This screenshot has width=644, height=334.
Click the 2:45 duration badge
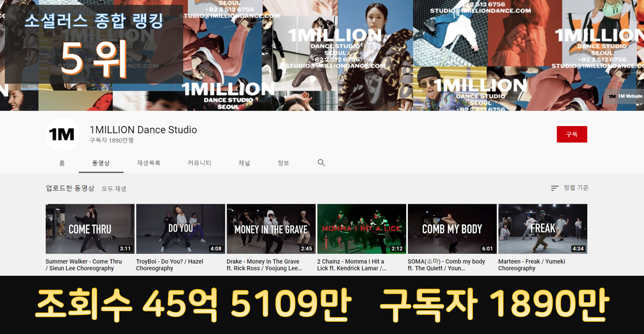tap(307, 248)
